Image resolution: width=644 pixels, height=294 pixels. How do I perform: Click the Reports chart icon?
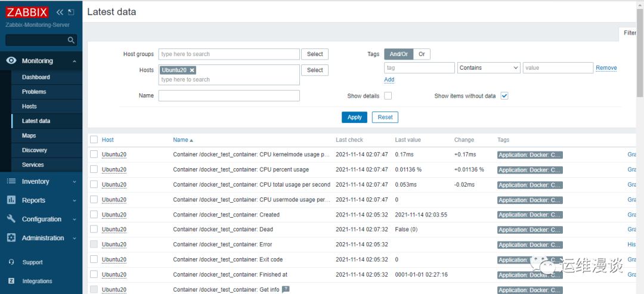11,200
